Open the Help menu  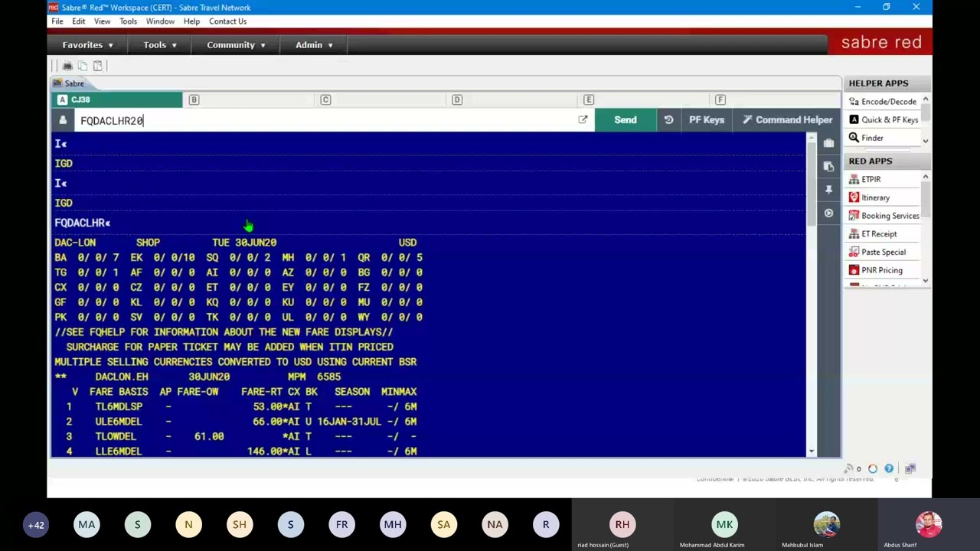pyautogui.click(x=191, y=21)
